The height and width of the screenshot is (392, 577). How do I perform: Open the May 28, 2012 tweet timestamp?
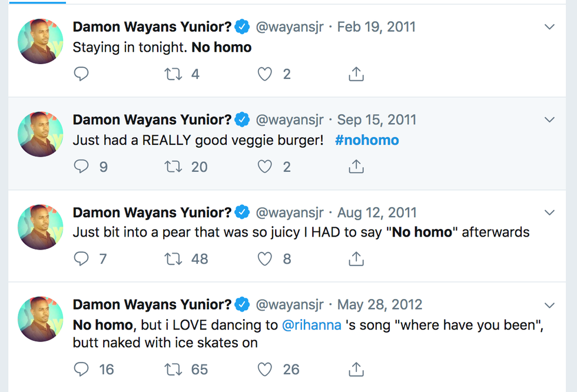(x=380, y=305)
